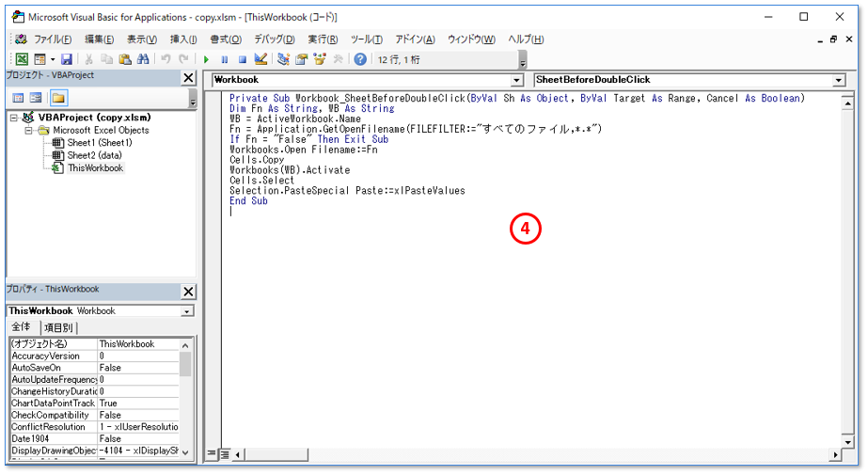Open the 書式(O) menu
Viewport: 868px width, 475px height.
[x=226, y=40]
